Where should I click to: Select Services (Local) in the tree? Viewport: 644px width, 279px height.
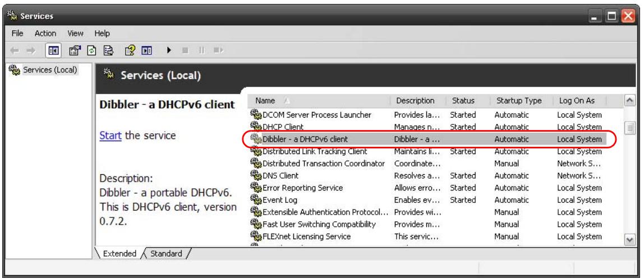point(50,69)
